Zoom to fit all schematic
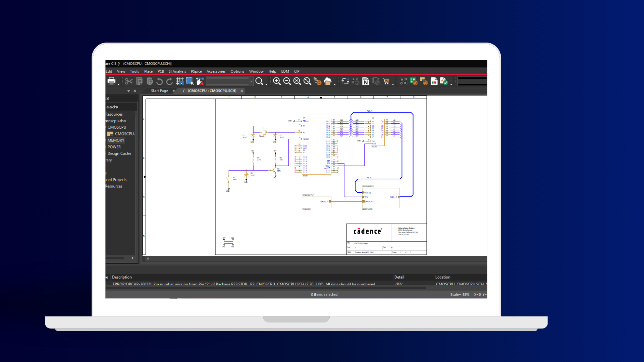This screenshot has width=644, height=362. point(307,81)
